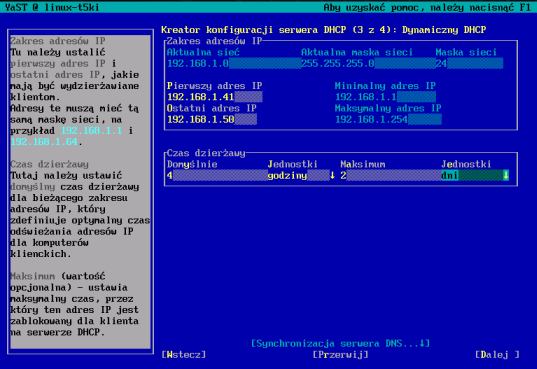537x369 pixels.
Task: Click the Zakres adresów IP group frame label
Action: 215,41
